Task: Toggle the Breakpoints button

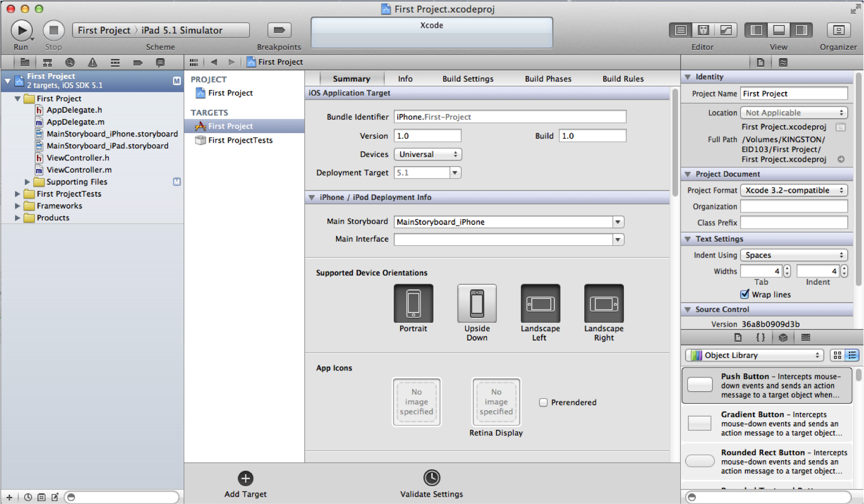Action: [x=279, y=30]
